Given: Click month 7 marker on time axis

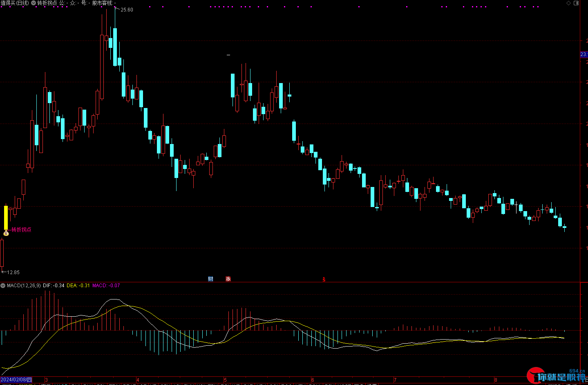Looking at the screenshot, I should point(395,380).
